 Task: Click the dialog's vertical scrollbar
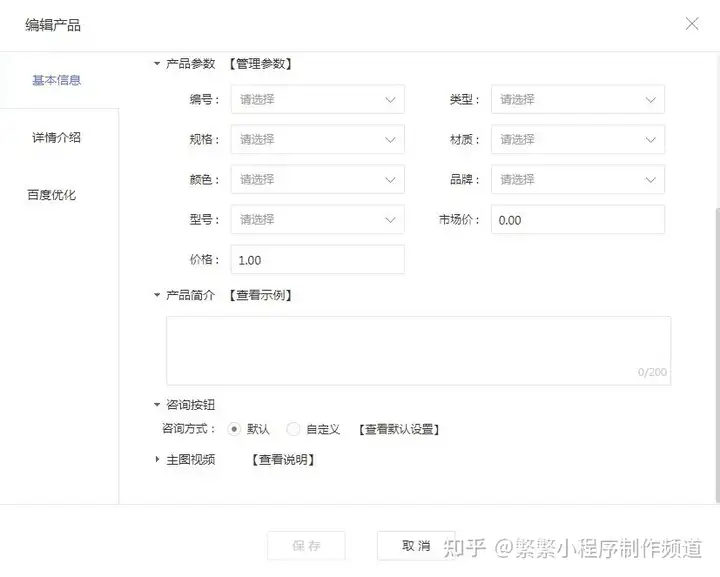click(717, 353)
